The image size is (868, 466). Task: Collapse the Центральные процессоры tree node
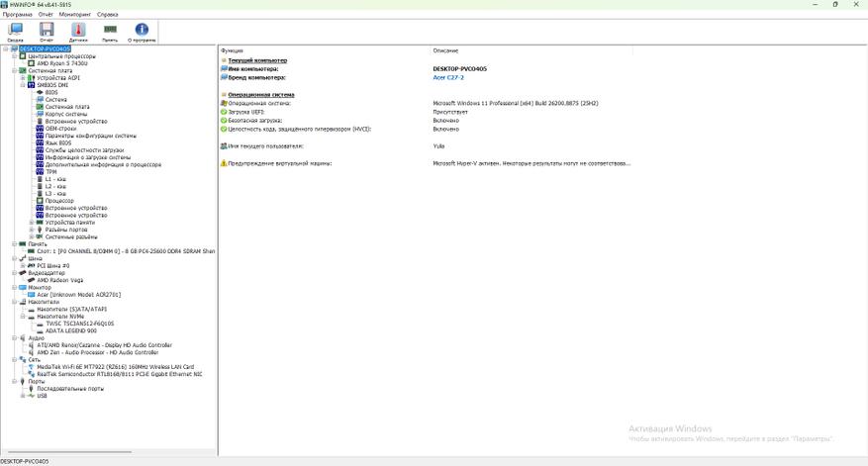click(x=15, y=56)
